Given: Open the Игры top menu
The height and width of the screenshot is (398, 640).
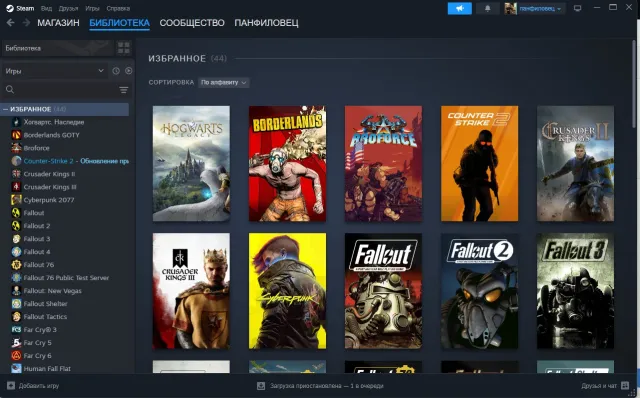Looking at the screenshot, I should click(x=92, y=8).
